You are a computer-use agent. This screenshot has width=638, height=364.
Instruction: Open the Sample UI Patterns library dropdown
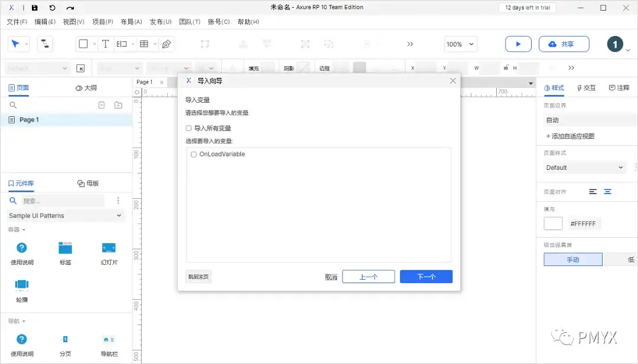click(x=65, y=215)
